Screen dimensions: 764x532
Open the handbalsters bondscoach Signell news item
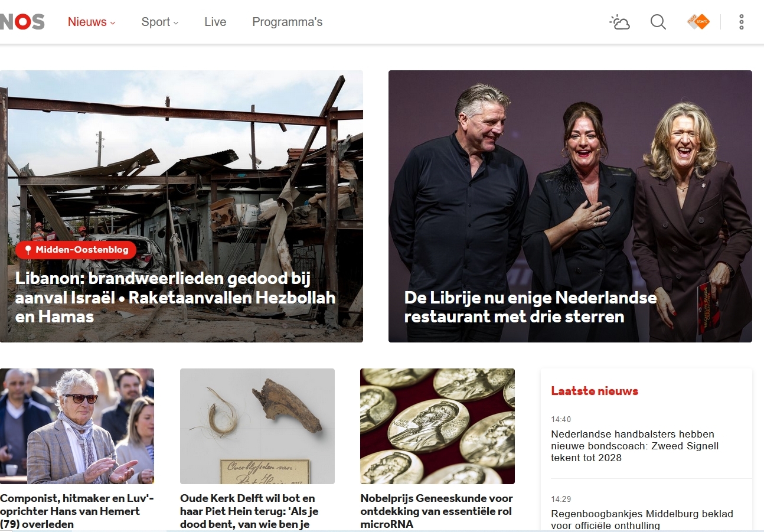[635, 446]
